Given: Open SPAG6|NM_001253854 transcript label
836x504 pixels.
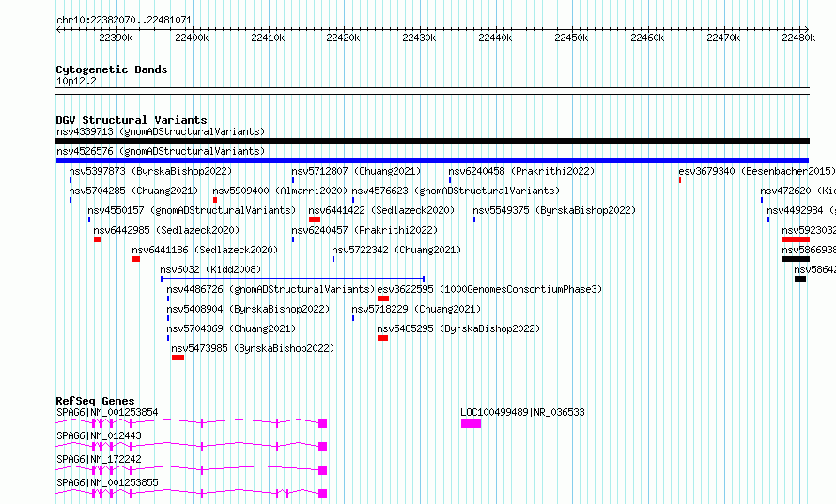Looking at the screenshot, I should pyautogui.click(x=107, y=412).
